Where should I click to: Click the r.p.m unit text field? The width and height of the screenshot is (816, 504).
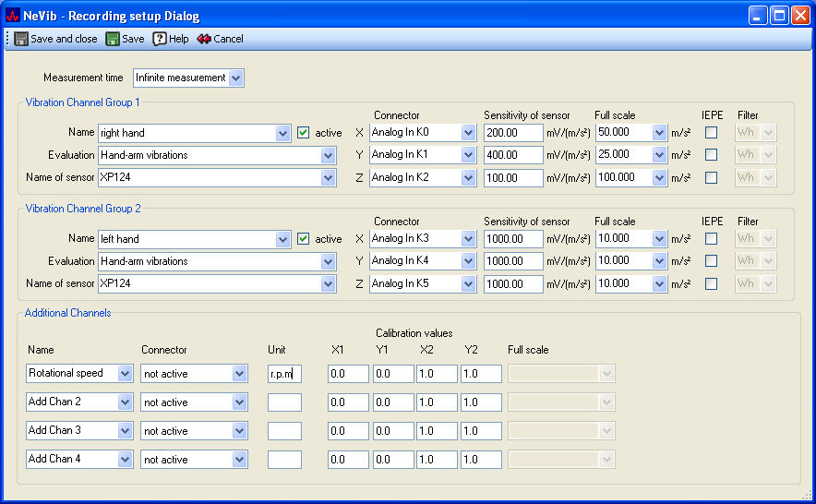284,374
